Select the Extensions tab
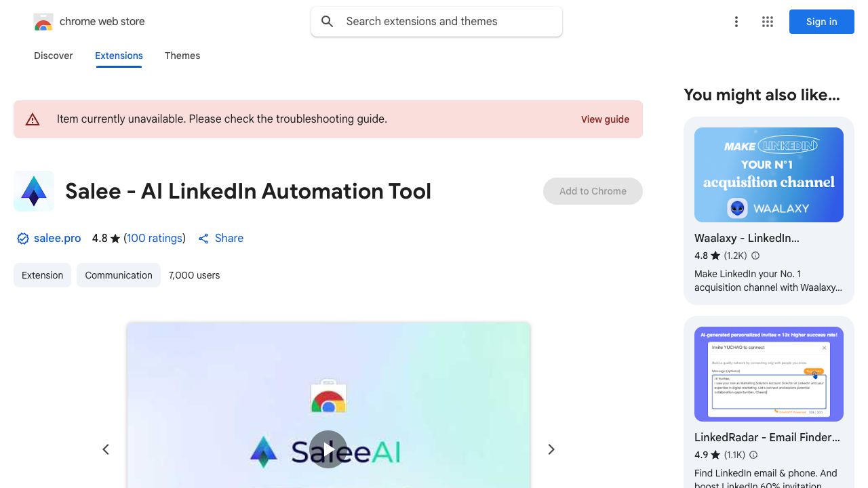 click(x=119, y=56)
